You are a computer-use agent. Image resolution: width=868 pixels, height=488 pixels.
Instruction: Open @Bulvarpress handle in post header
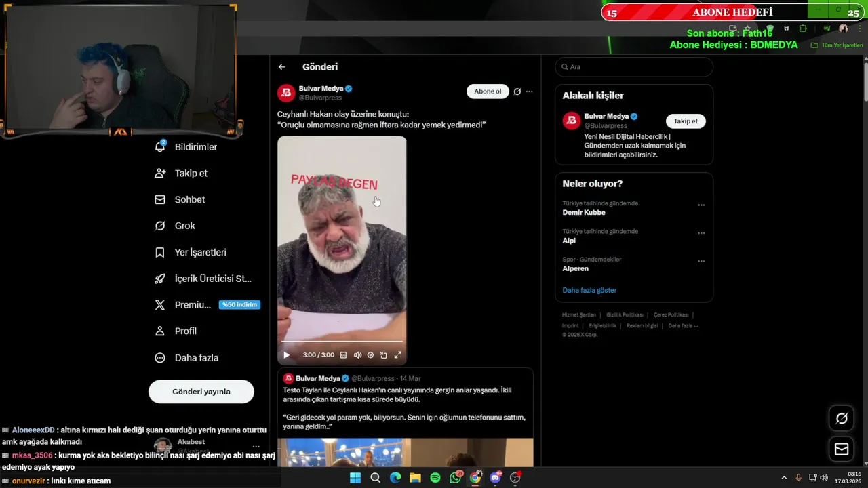point(320,98)
